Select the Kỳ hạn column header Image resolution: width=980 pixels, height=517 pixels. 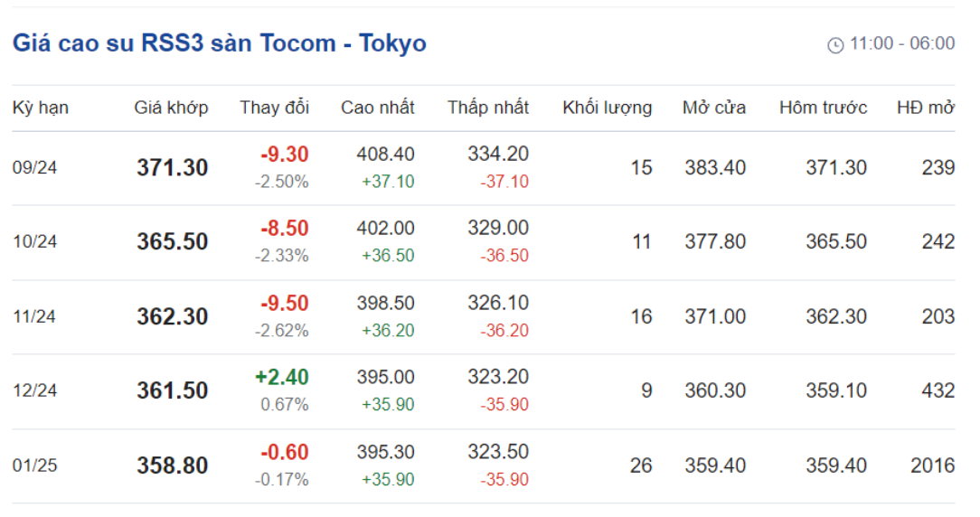pos(41,108)
